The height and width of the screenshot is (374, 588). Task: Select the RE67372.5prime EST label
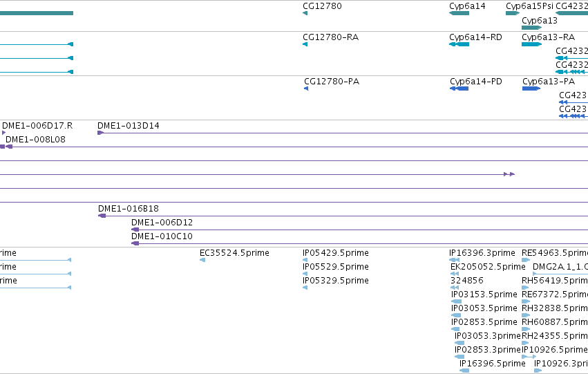[555, 295]
